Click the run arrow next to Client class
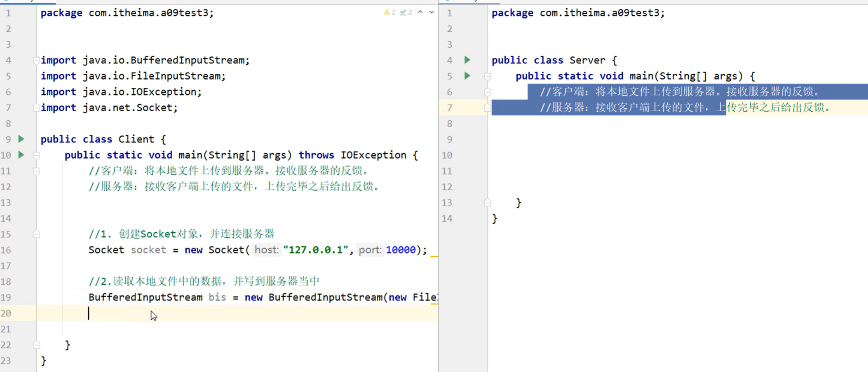Viewport: 868px width, 372px height. click(x=21, y=139)
